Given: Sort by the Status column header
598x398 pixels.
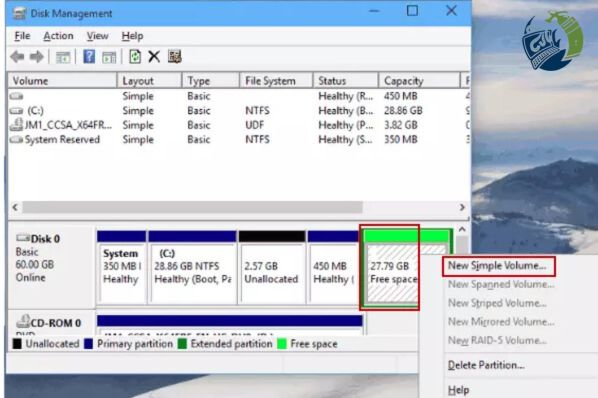Looking at the screenshot, I should [346, 81].
